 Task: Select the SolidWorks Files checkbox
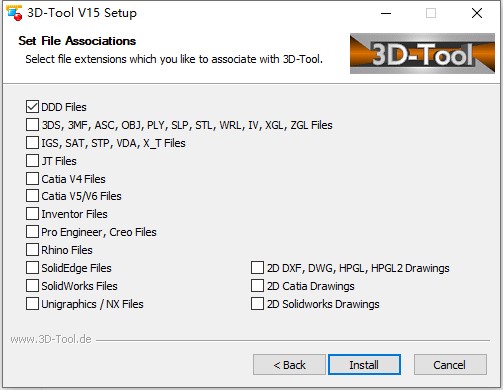point(32,286)
